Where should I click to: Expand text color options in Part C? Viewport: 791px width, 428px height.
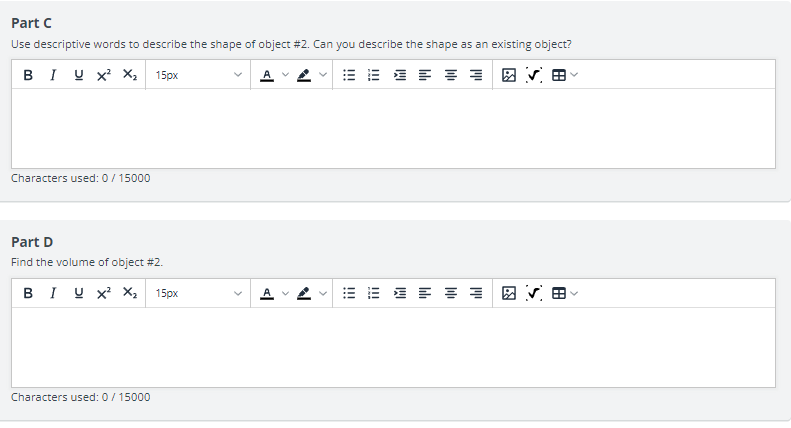285,75
